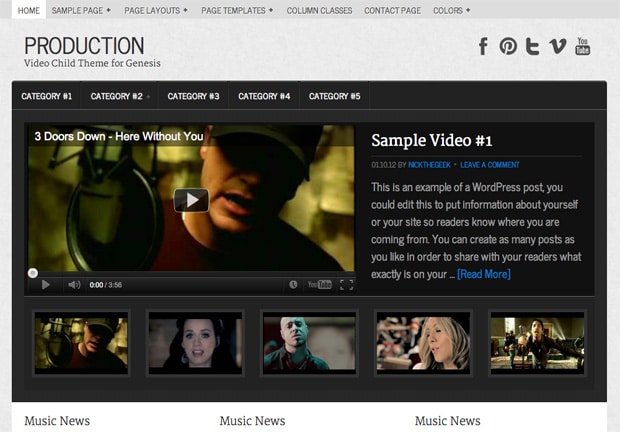Select Category #3 in the dark navigation
This screenshot has height=432, width=620.
click(x=193, y=96)
